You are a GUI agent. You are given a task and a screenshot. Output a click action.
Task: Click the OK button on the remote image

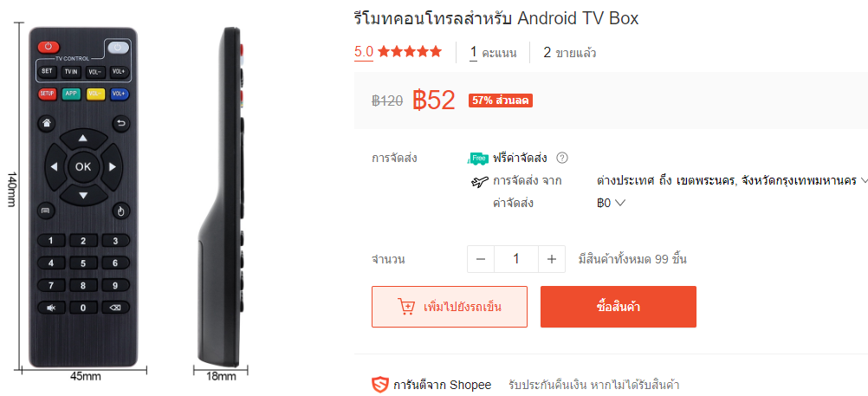click(83, 166)
